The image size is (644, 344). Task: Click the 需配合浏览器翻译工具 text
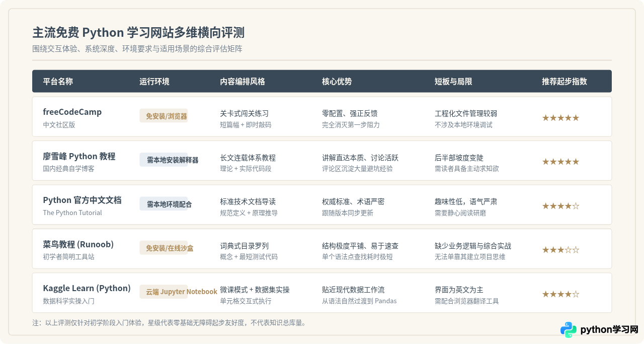467,301
